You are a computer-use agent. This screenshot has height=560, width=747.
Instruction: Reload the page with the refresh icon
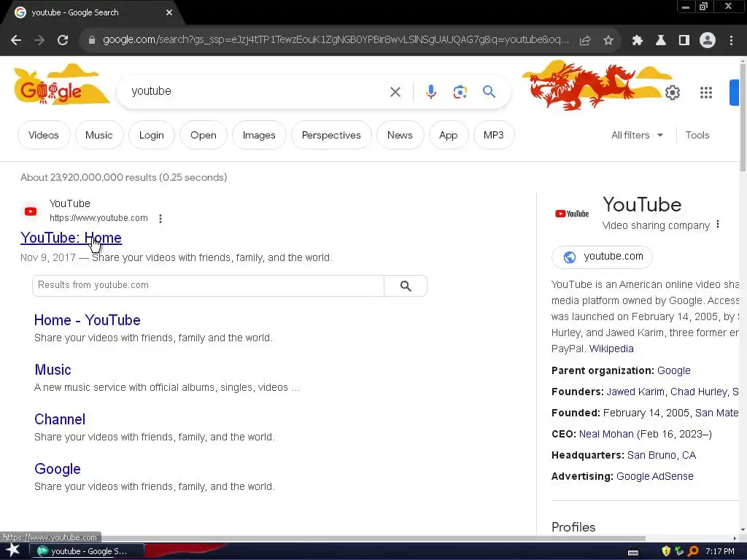click(x=63, y=41)
